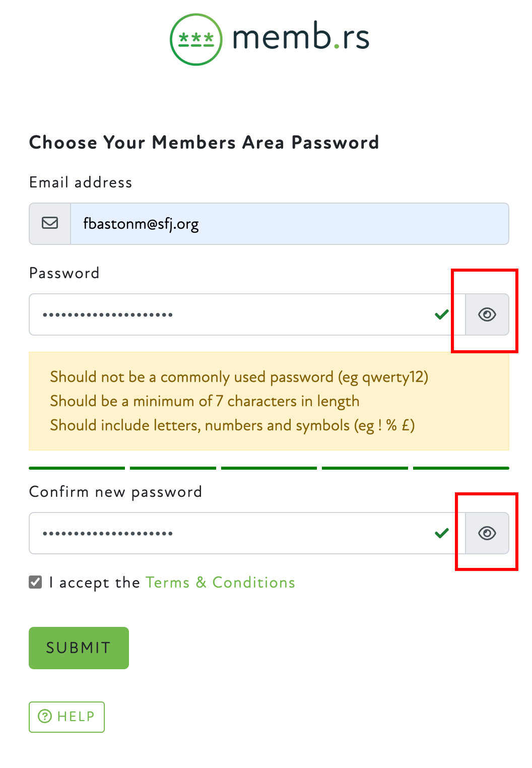Click the green check mark in the Confirm new password field

[442, 533]
